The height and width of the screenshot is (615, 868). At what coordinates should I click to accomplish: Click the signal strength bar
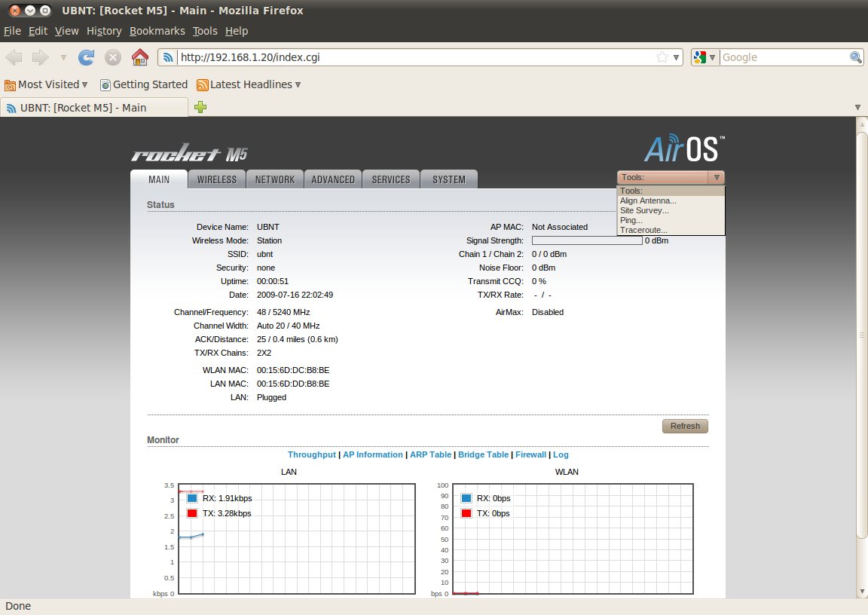(x=587, y=240)
